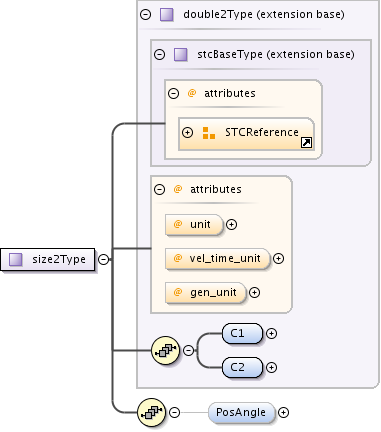Select the size2Type node
Image resolution: width=381 pixels, height=432 pixels.
coord(48,259)
